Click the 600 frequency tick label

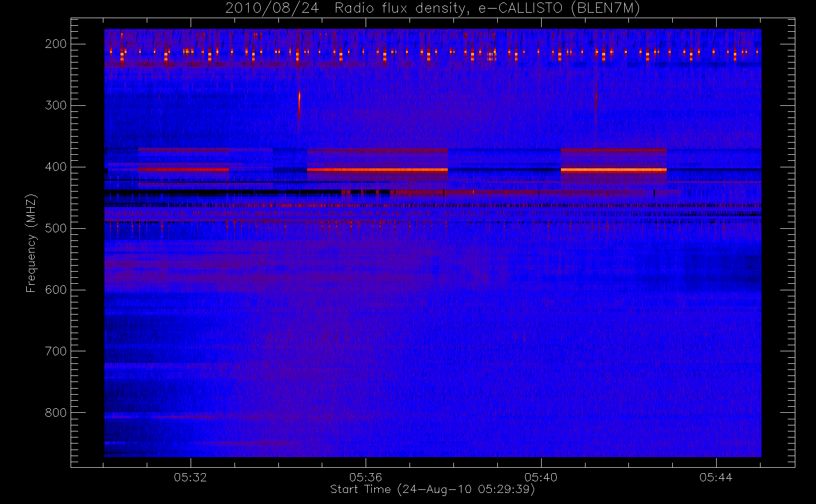pos(56,290)
